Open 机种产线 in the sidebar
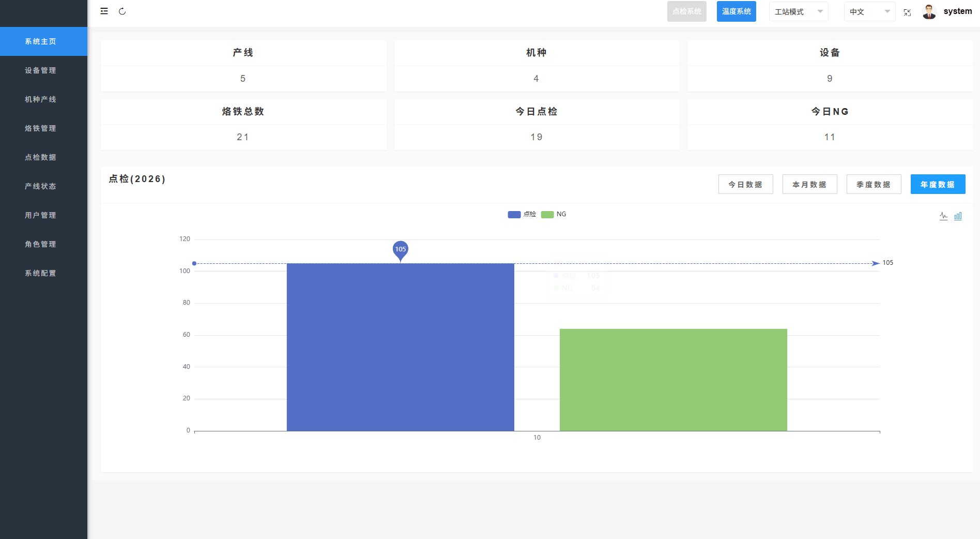The width and height of the screenshot is (980, 539). pos(43,99)
